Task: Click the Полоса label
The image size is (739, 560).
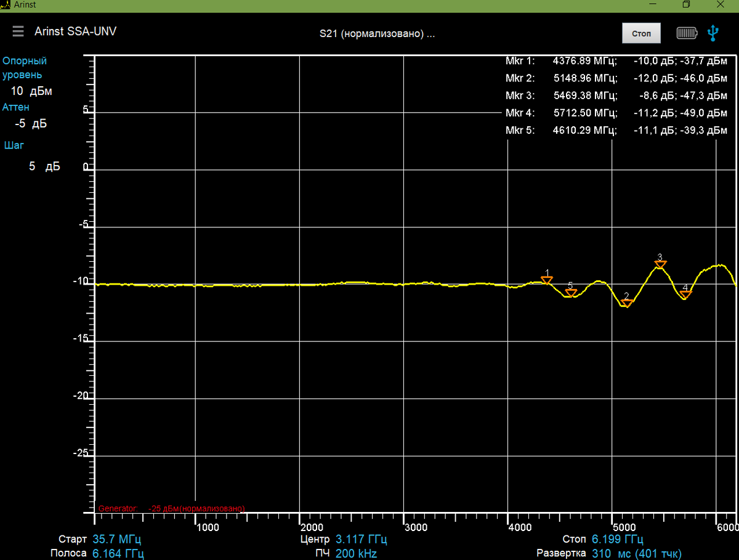Action: coord(68,554)
